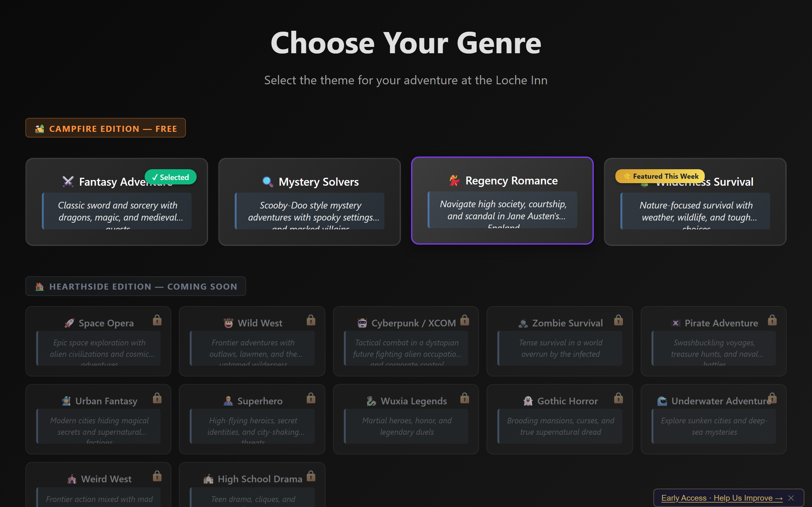Click the Featured This Week badge
This screenshot has height=507, width=812.
click(x=659, y=176)
